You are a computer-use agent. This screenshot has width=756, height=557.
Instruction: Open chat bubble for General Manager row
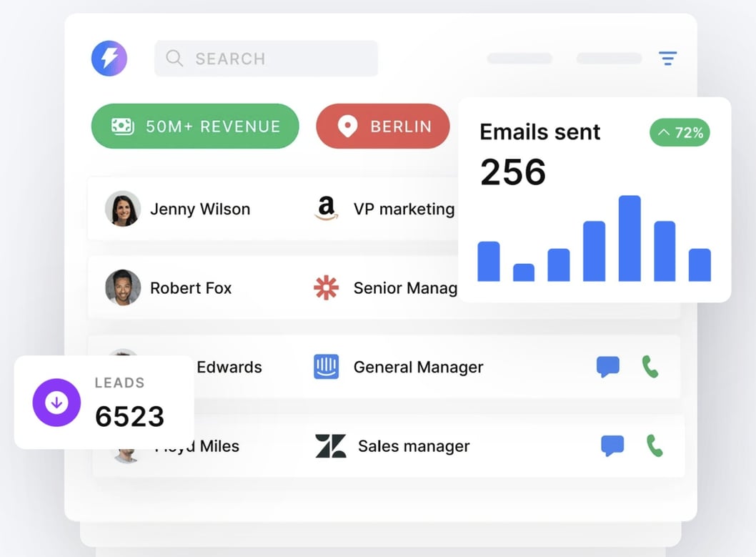coord(608,367)
